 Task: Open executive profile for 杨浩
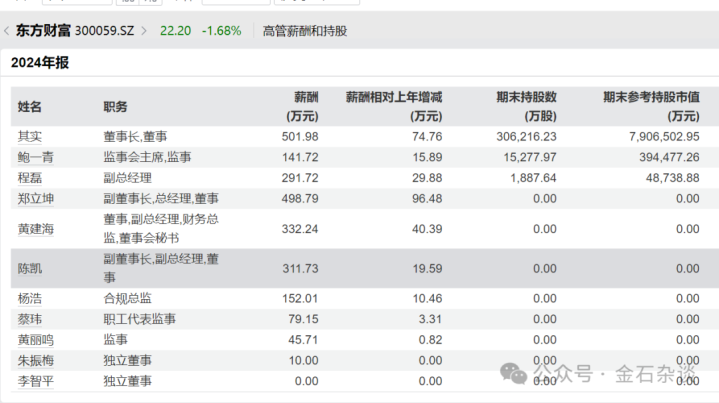[x=30, y=298]
